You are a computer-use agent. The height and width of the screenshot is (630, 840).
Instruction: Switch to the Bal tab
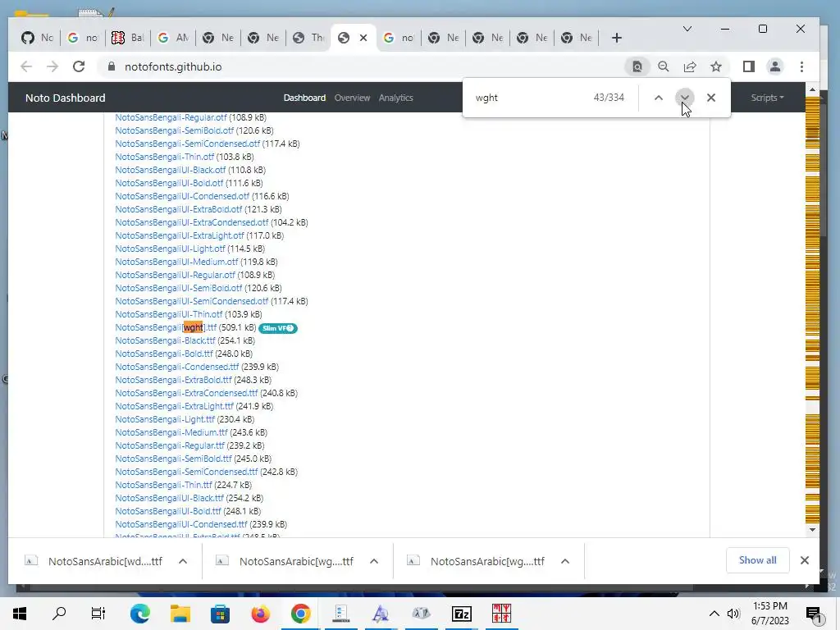pos(127,38)
